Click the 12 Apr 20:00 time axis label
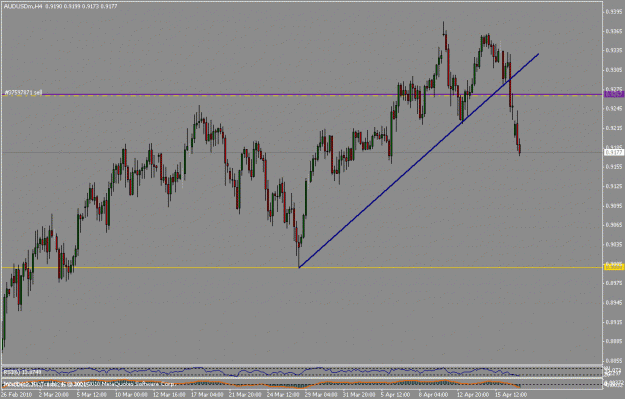The height and width of the screenshot is (399, 625). [x=473, y=395]
